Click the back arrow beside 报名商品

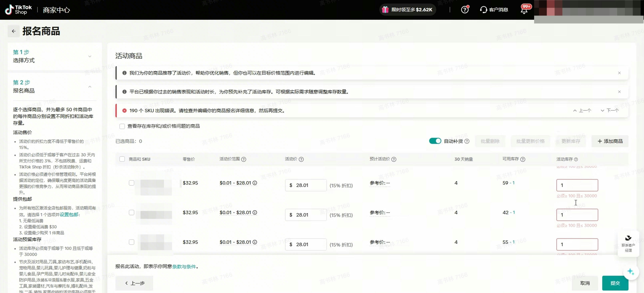pos(13,31)
